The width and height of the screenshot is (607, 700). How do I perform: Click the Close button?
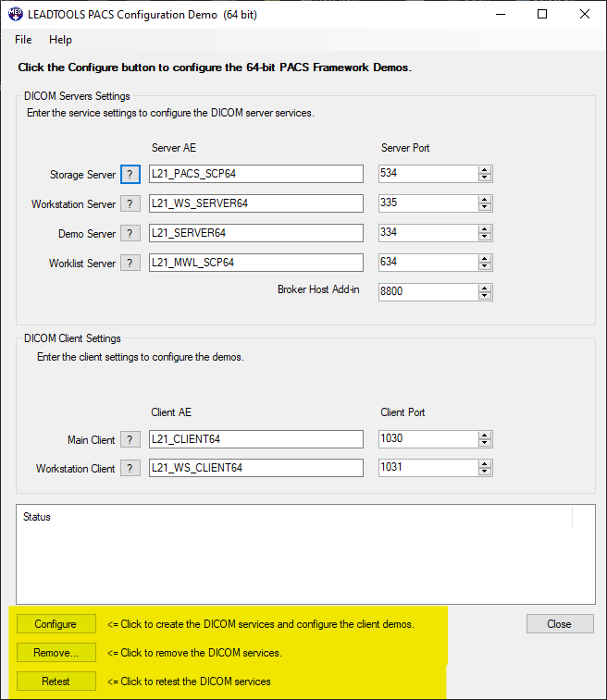point(560,623)
